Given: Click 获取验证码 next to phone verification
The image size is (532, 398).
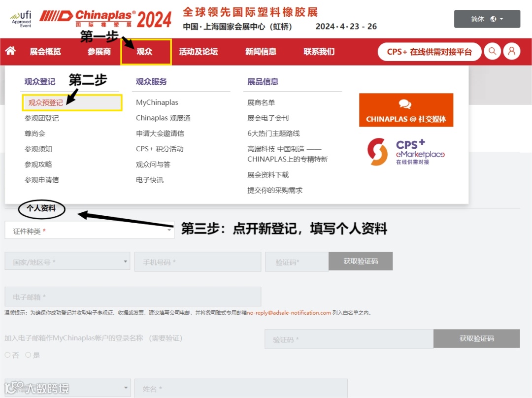Looking at the screenshot, I should [360, 261].
